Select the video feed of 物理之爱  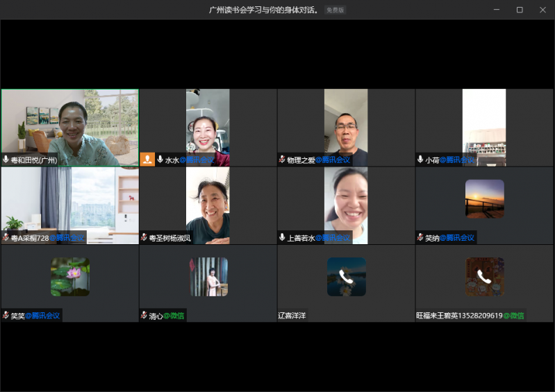pos(346,126)
